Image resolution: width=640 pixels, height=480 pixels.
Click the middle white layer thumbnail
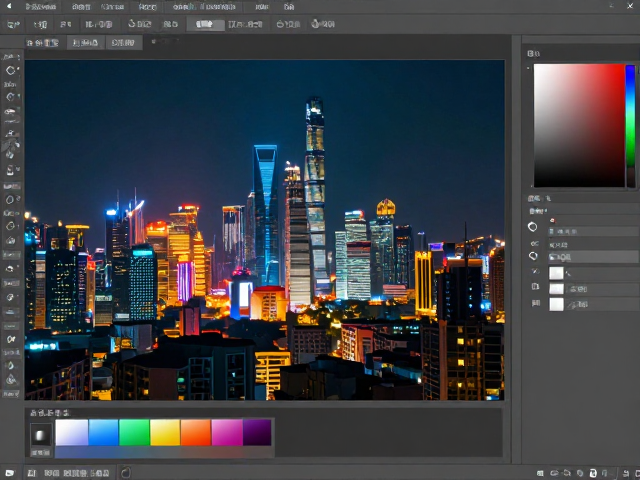click(x=556, y=289)
